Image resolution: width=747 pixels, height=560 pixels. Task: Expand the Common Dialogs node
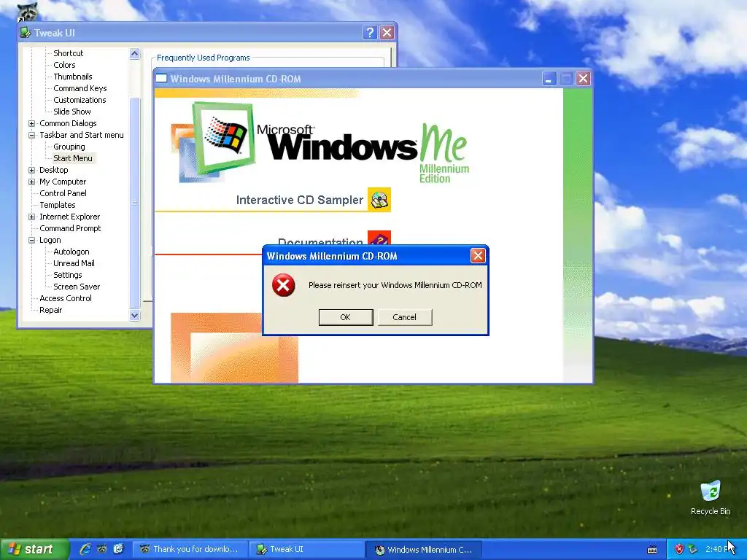(32, 123)
